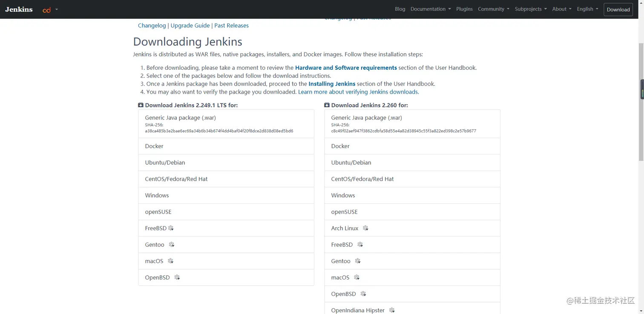
Task: Select macOS under Jenkins 2.260
Action: [x=412, y=277]
